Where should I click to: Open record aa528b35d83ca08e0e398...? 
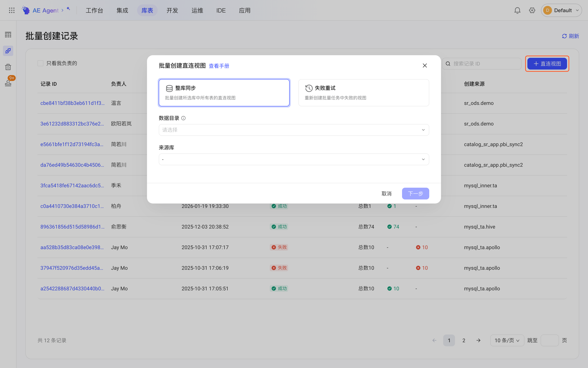[x=72, y=247]
